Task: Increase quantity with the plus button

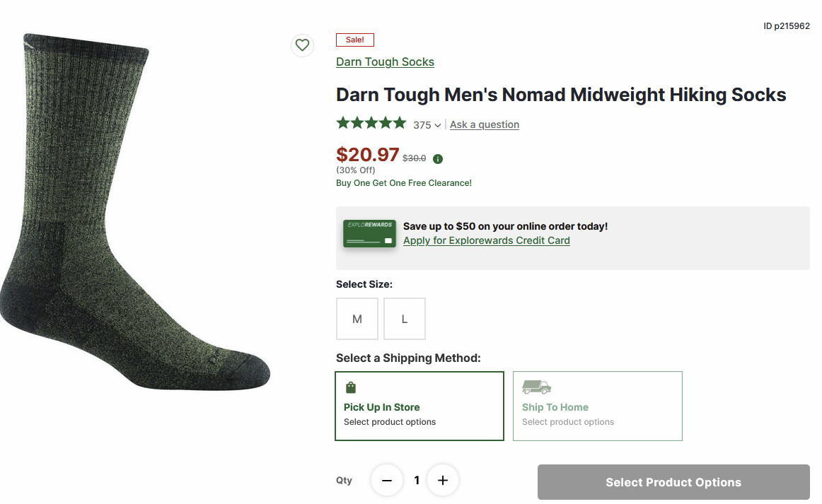Action: (x=443, y=481)
